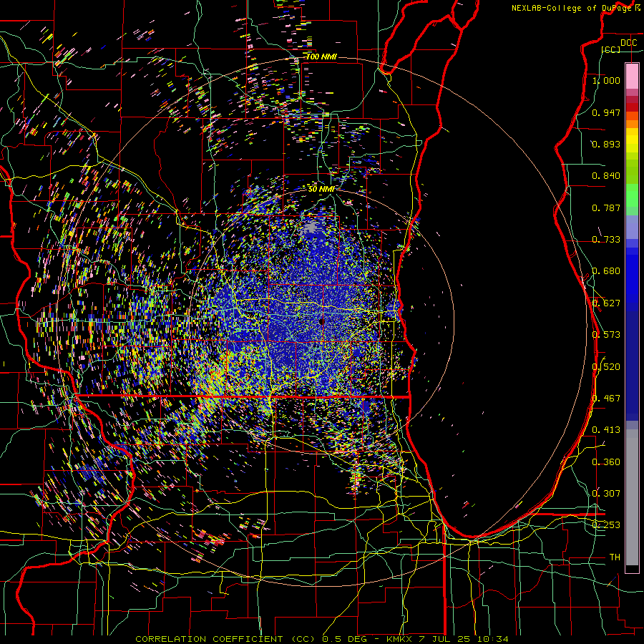Click the 0.680 value on the color scale
The image size is (644, 644).
click(606, 271)
